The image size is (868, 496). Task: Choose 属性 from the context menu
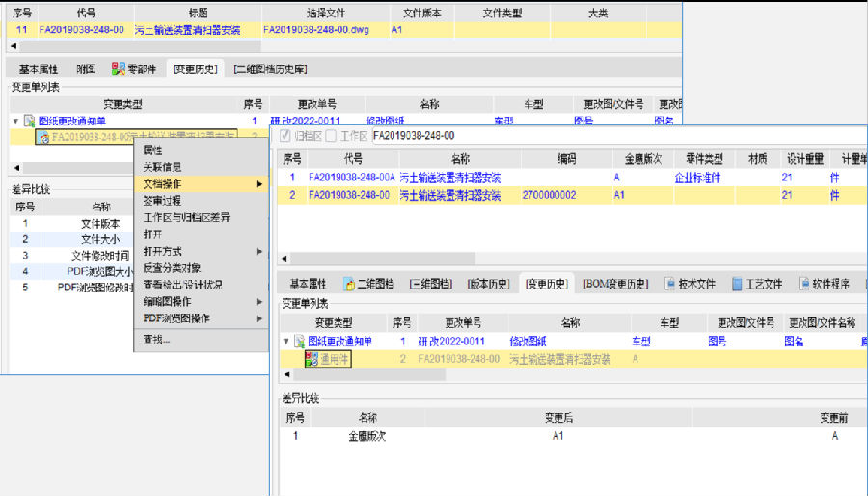click(153, 151)
